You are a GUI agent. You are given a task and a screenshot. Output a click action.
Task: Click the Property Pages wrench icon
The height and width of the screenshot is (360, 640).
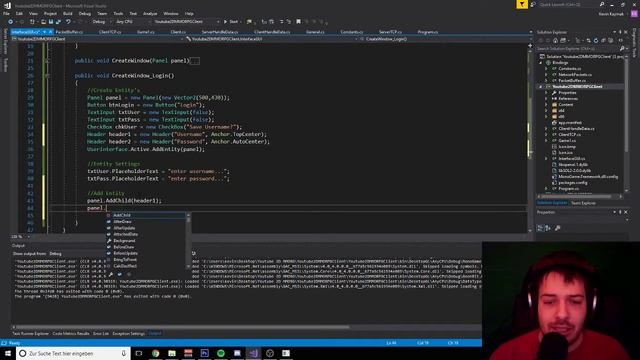[x=558, y=228]
